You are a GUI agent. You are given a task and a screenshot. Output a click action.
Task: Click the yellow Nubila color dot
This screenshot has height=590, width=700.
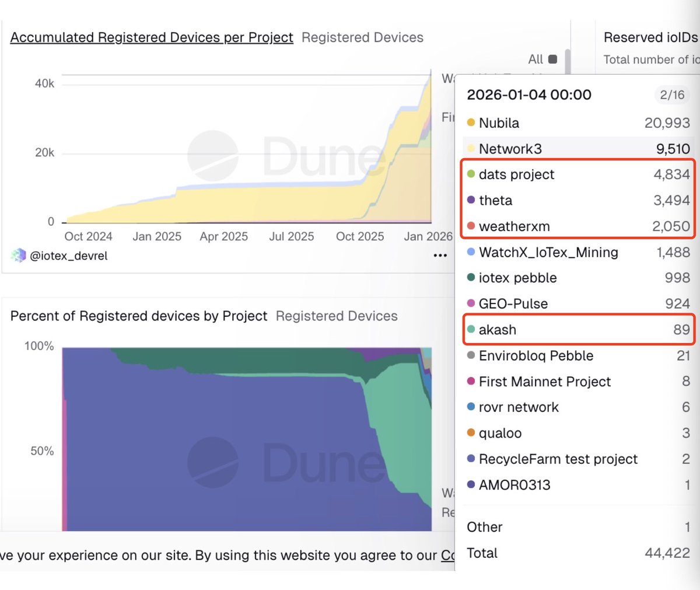coord(471,123)
